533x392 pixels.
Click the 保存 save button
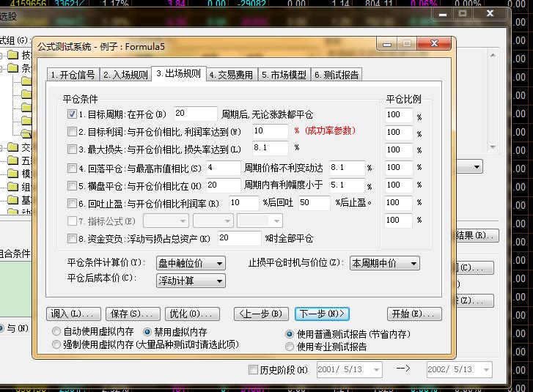[x=133, y=314]
